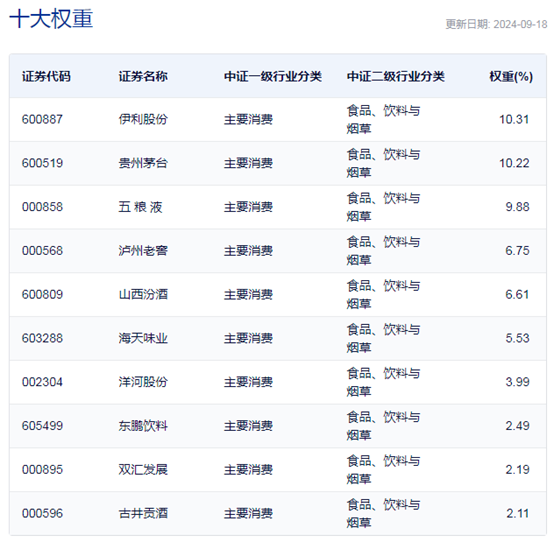Viewport: 554px width, 542px height.
Task: Open 贵州茅台 stock name
Action: click(143, 163)
